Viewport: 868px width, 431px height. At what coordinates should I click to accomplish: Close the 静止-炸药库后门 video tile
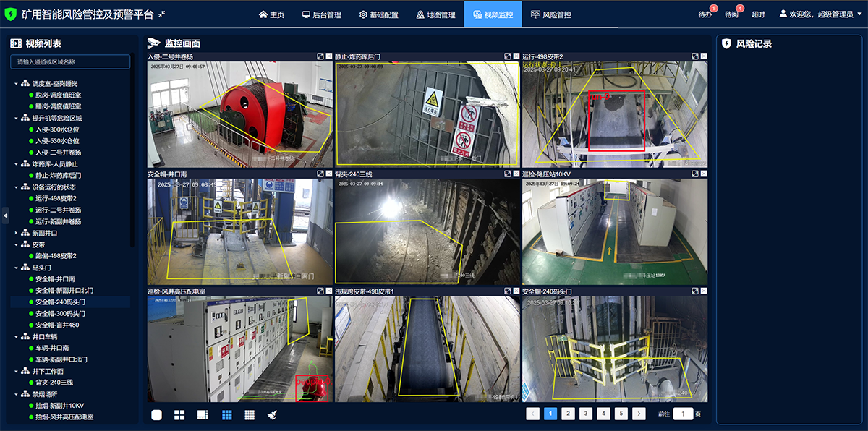pos(515,56)
